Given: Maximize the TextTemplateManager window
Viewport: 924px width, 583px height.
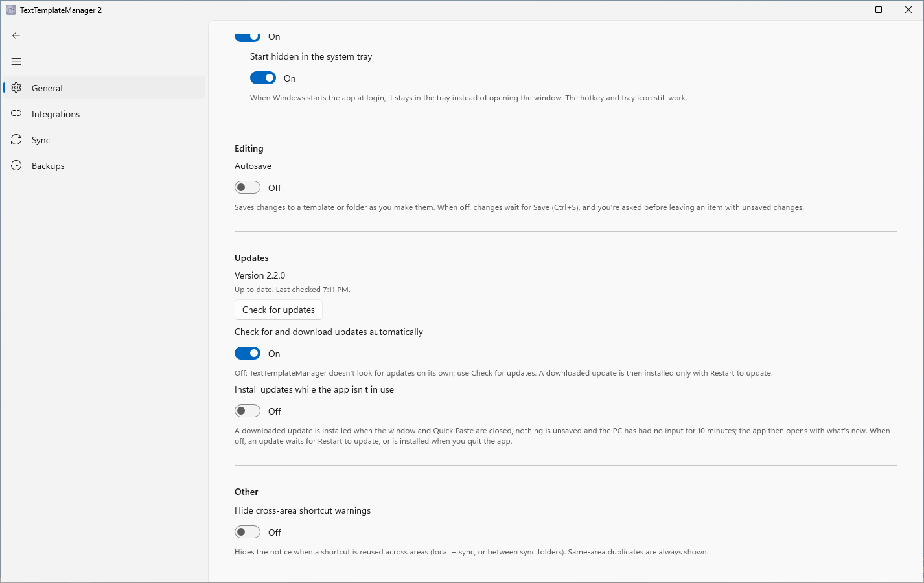Looking at the screenshot, I should click(x=879, y=10).
